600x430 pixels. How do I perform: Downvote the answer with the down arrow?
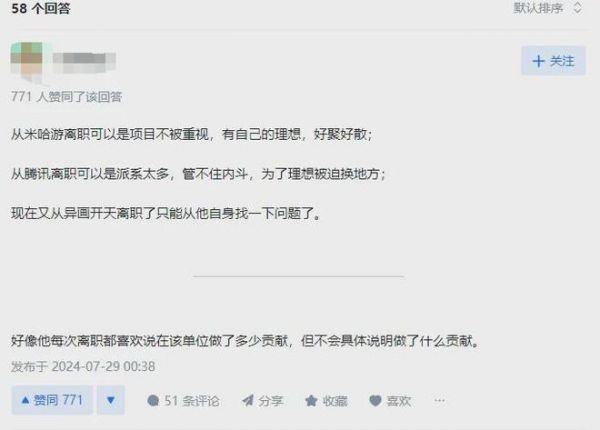[x=111, y=400]
